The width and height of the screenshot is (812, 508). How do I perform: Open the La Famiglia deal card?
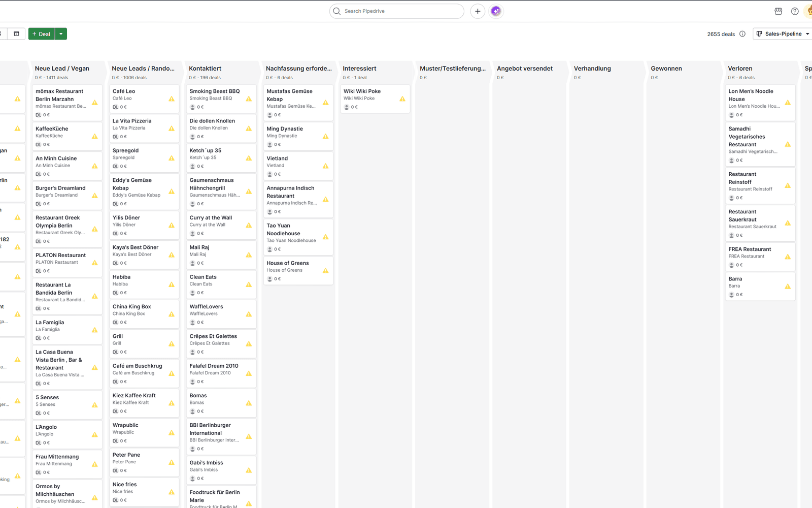coord(67,330)
